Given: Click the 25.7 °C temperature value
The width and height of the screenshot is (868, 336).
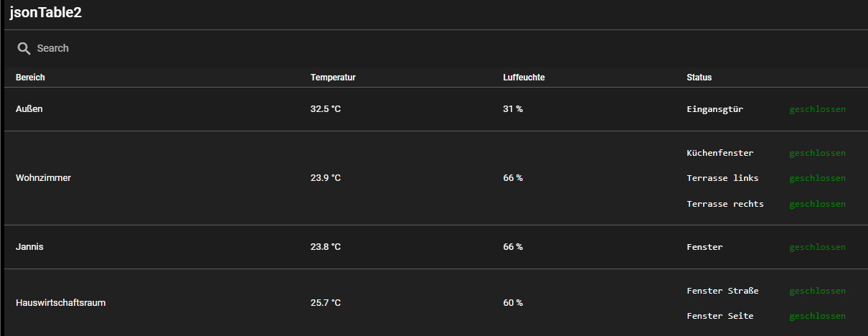Looking at the screenshot, I should (x=326, y=303).
